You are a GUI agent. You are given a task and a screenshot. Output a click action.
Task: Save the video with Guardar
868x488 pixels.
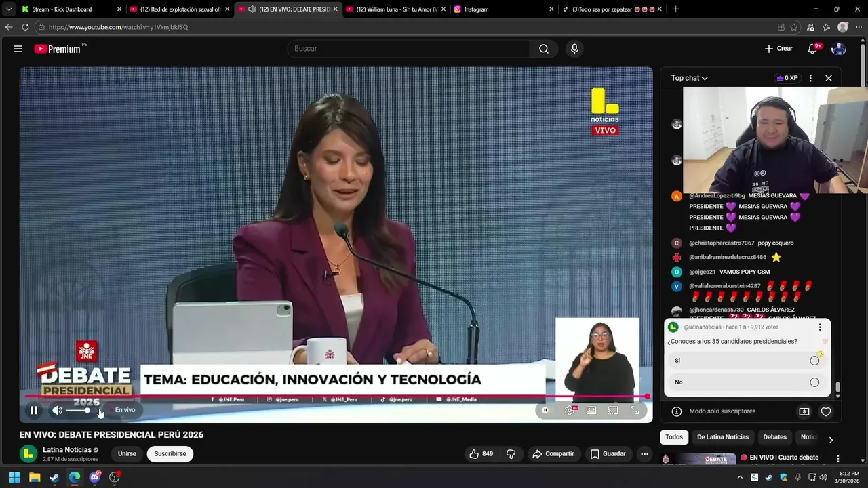(x=608, y=454)
